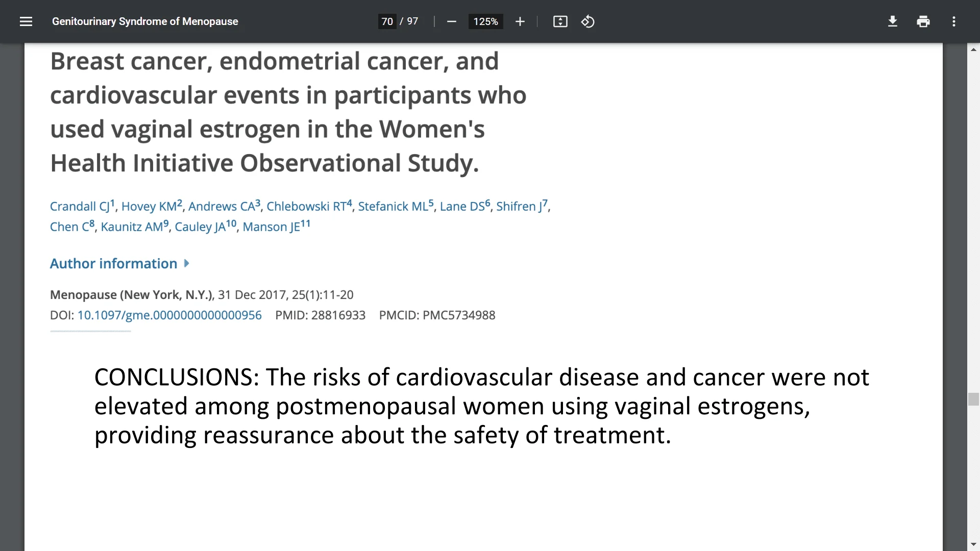Open the DOI link 10.1097/gme.0000000000000956
Image resolution: width=980 pixels, height=551 pixels.
(x=169, y=315)
